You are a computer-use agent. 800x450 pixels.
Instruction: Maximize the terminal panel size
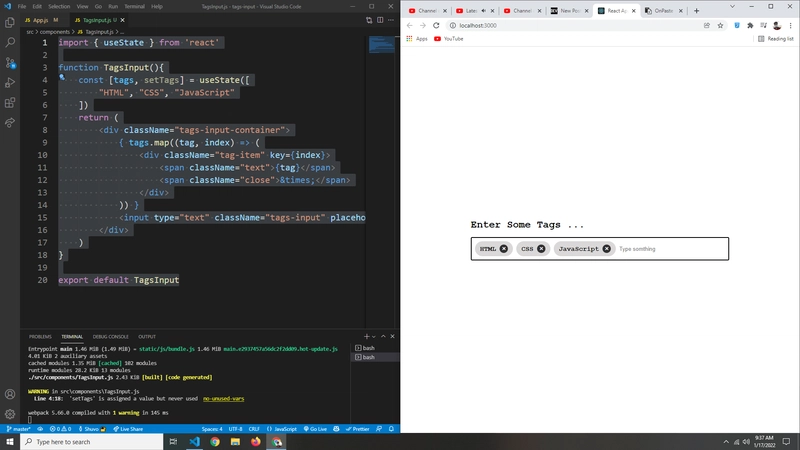tap(383, 336)
